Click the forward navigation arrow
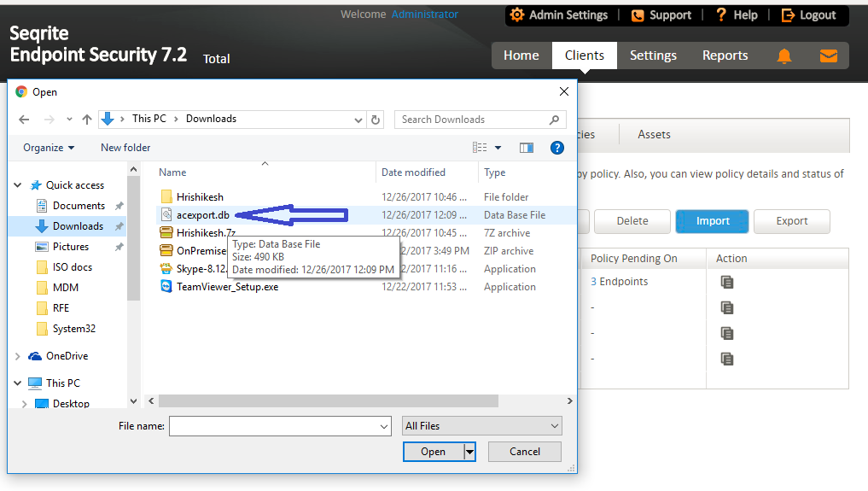 pos(50,120)
